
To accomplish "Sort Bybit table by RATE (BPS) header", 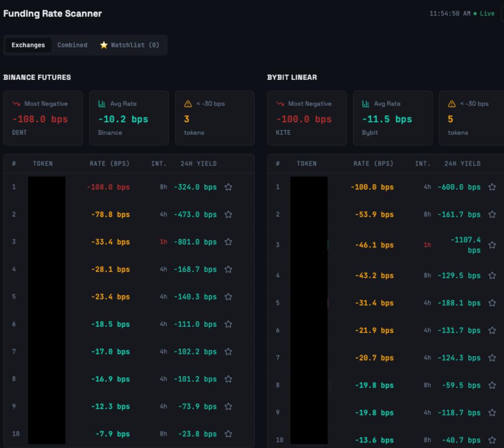I will click(x=374, y=163).
